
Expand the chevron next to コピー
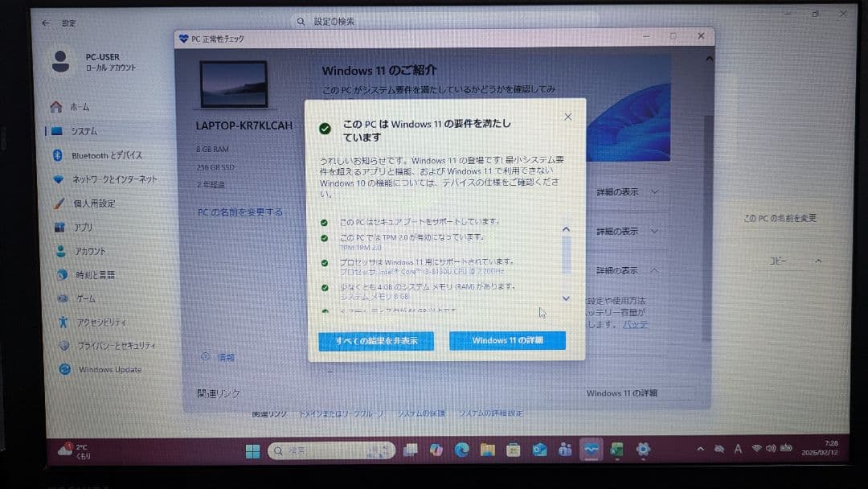[818, 261]
